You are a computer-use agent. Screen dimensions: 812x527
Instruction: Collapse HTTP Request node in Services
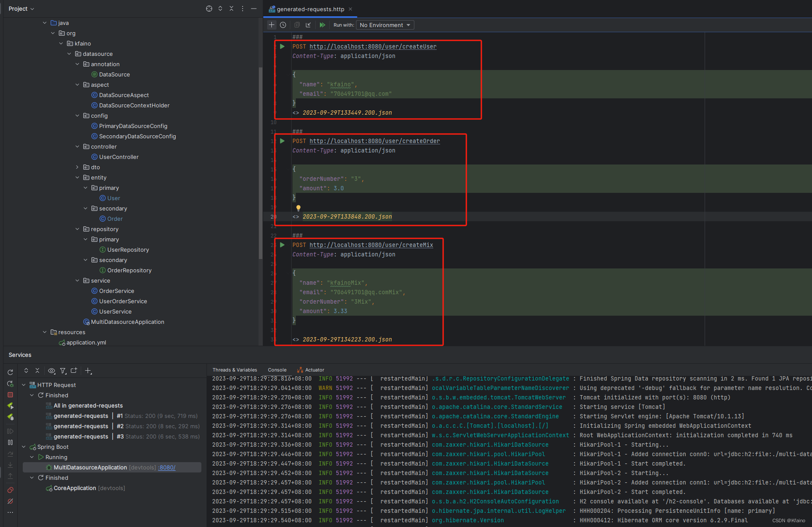pos(24,385)
